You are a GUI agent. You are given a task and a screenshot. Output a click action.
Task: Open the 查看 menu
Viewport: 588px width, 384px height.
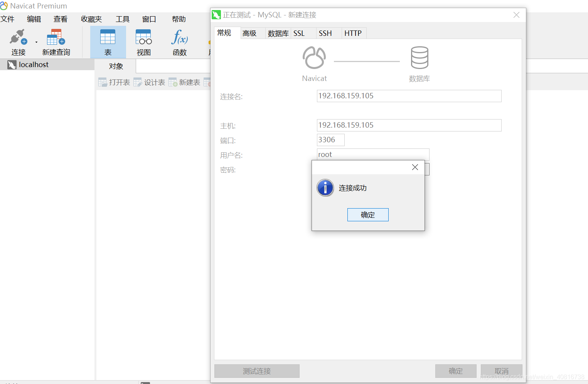click(x=61, y=19)
